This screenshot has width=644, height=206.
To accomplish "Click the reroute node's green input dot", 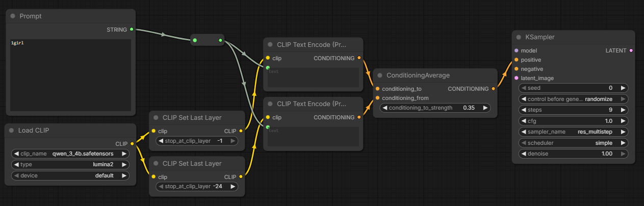I will (195, 40).
